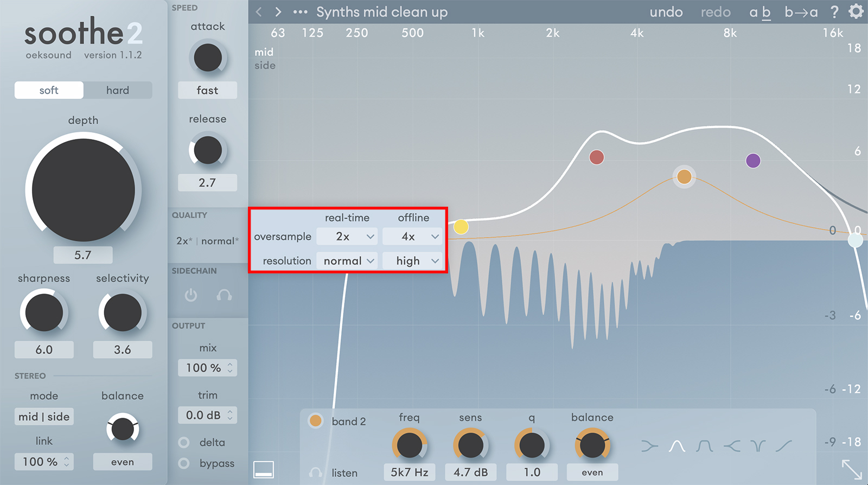Enable the delta radio button

184,443
